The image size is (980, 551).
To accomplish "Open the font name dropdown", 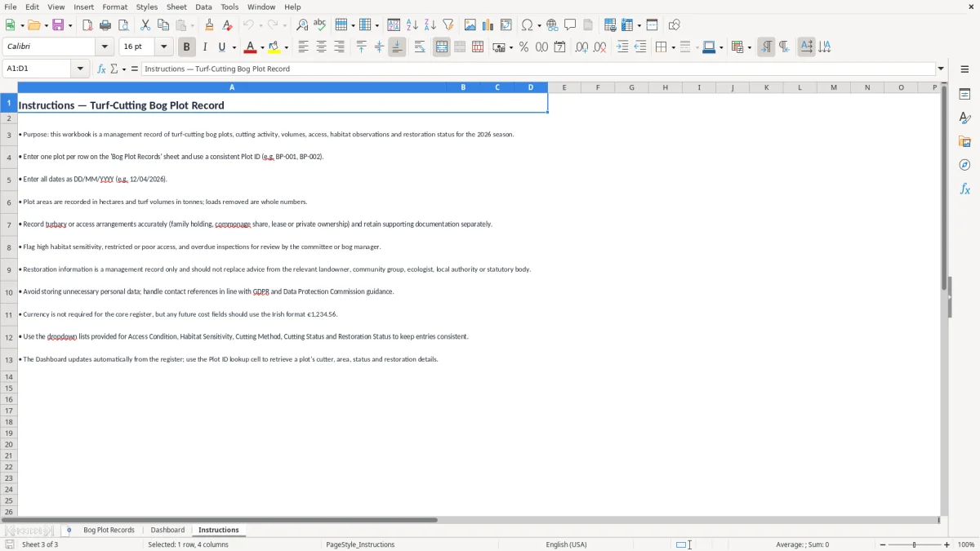I will click(x=105, y=47).
